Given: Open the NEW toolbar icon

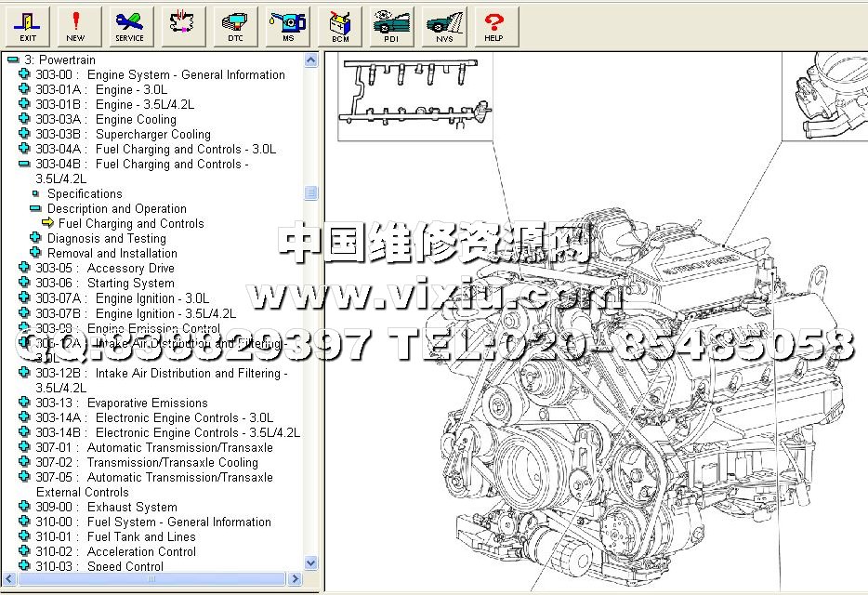Looking at the screenshot, I should click(75, 25).
